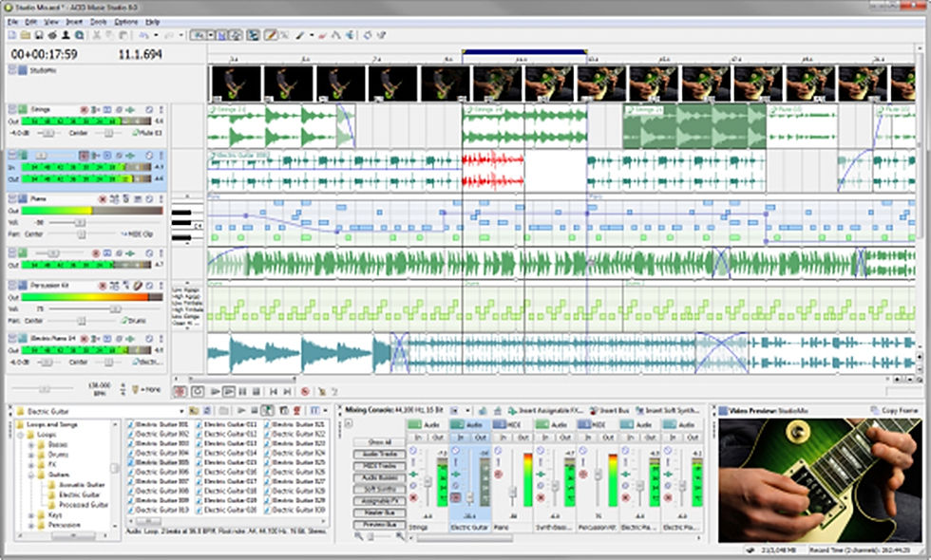Select the Draw pencil tool
This screenshot has width=931, height=560.
click(x=271, y=36)
